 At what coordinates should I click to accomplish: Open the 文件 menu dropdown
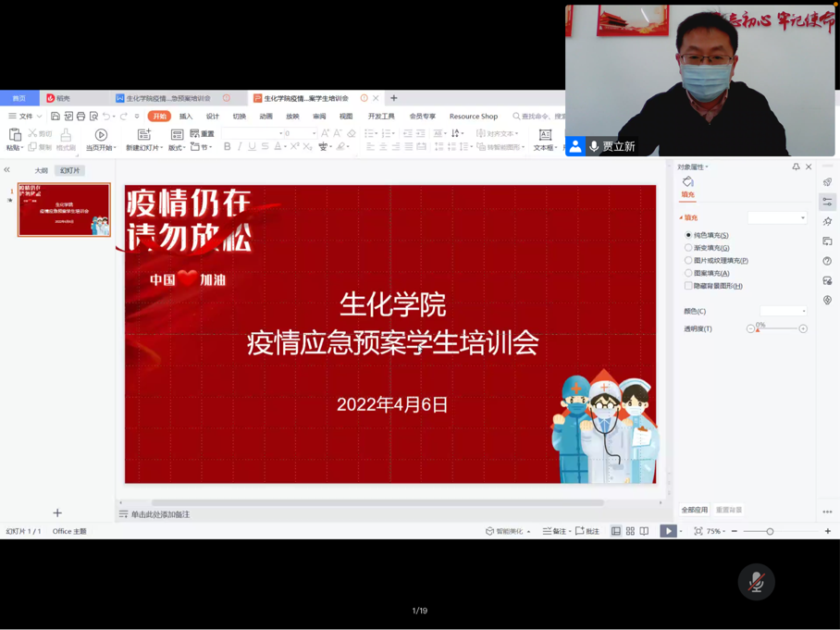[25, 117]
